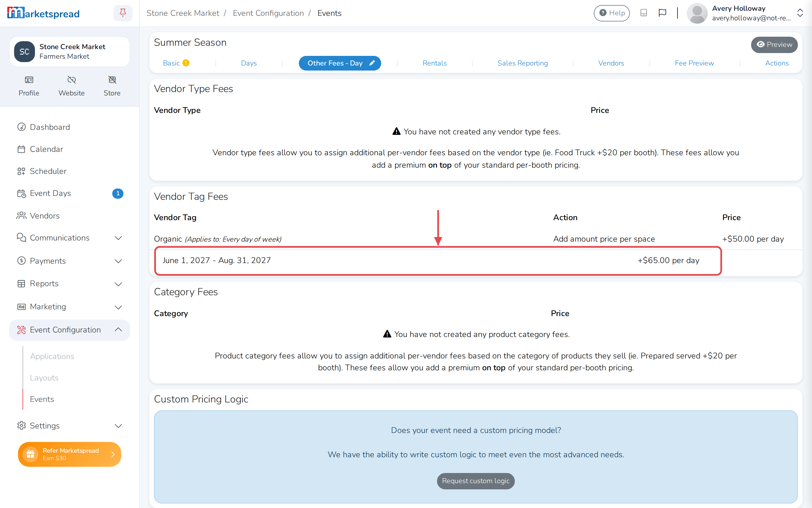Click the Help button
Viewport: 812px width, 508px height.
[612, 13]
